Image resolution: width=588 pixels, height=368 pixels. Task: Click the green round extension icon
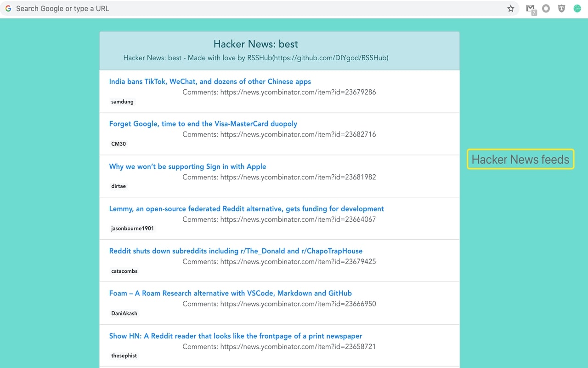coord(577,8)
